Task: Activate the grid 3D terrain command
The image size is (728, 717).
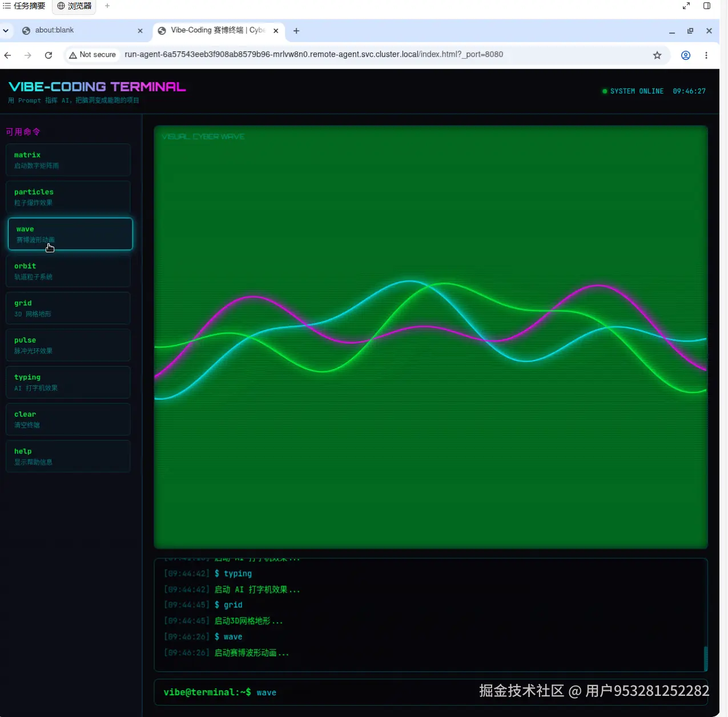Action: (68, 308)
